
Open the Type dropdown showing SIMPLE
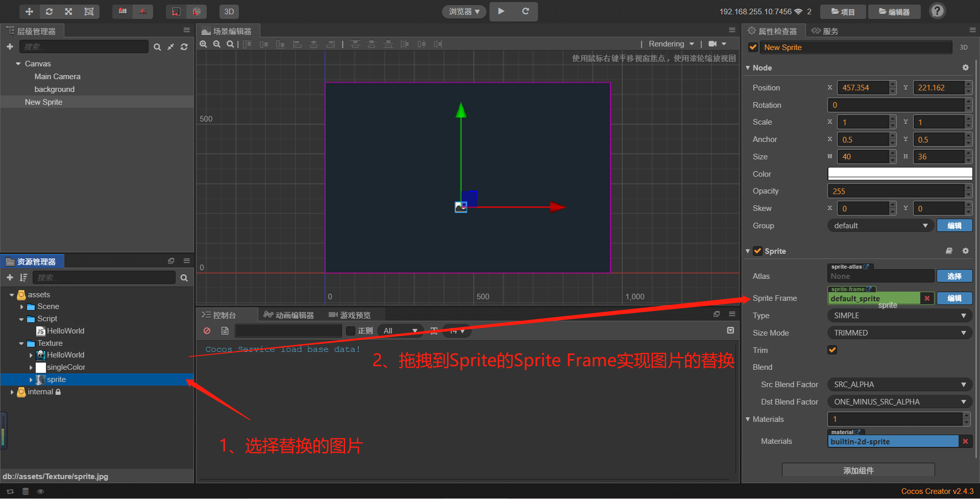[899, 315]
